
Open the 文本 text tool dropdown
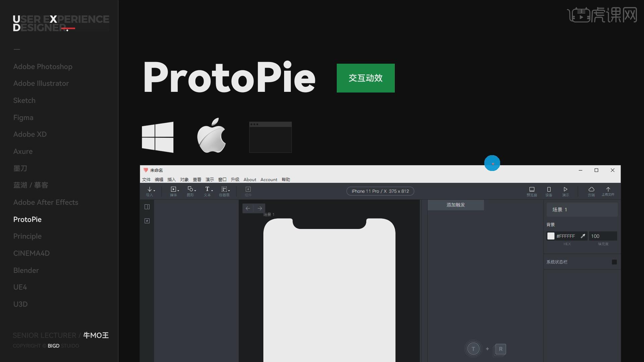pos(208,190)
